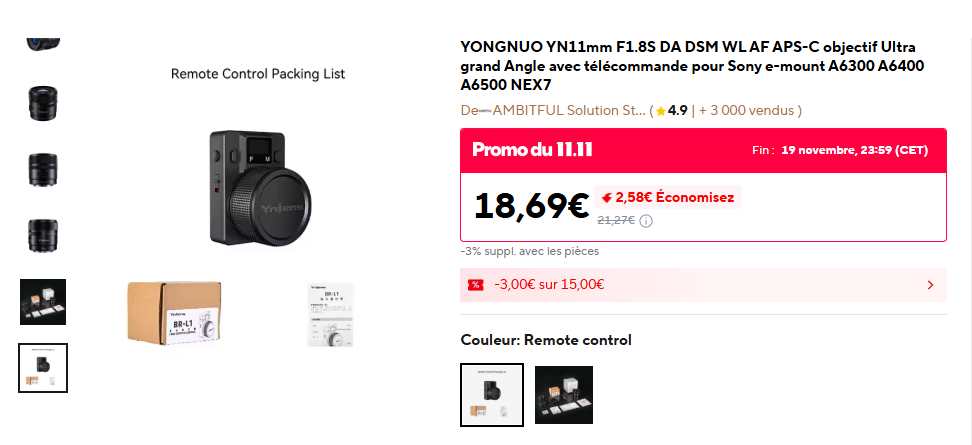Screen dimensions: 972x445
Task: View the front-facing lens thumbnail
Action: click(x=43, y=103)
